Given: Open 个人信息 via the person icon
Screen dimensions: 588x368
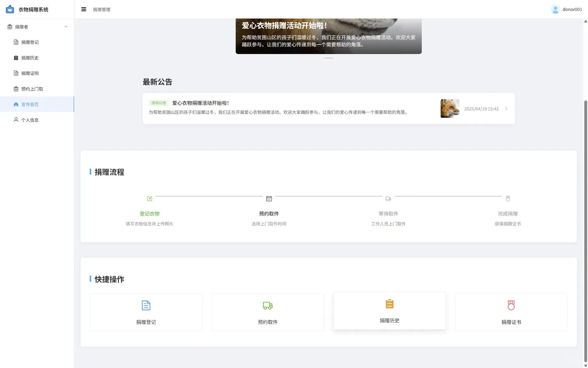Looking at the screenshot, I should pos(16,120).
